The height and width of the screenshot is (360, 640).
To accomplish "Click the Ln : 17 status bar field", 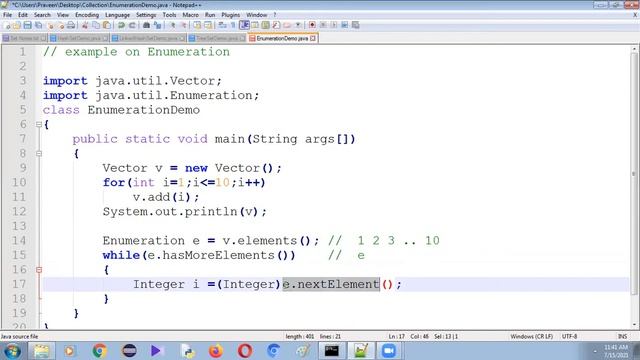I will [x=396, y=336].
